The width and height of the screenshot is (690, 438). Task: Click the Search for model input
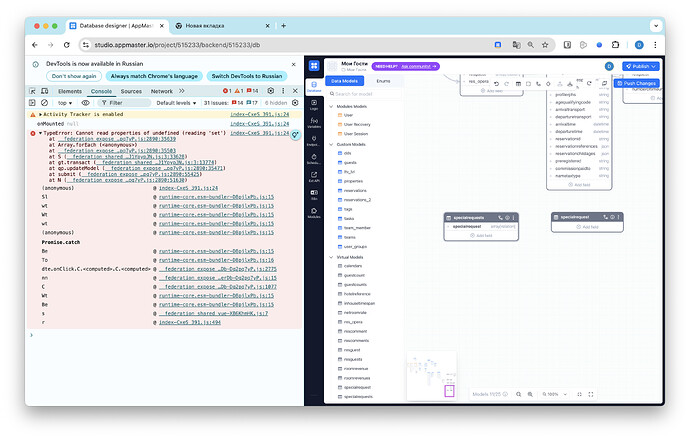tap(364, 94)
